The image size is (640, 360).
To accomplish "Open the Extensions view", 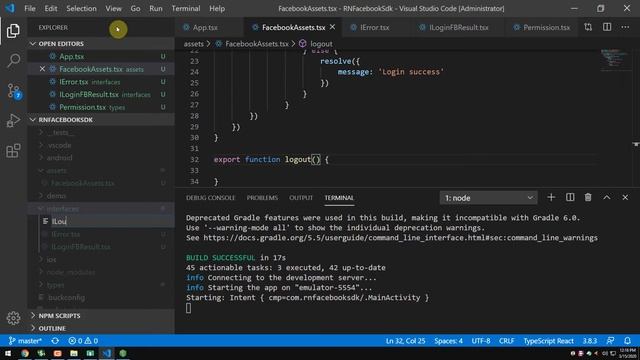I will [13, 151].
